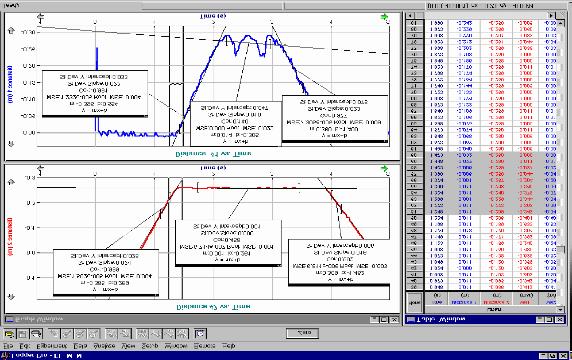This screenshot has width=572, height=360.
Task: Click the down arrow beside bottom graph y-axis
Action: point(11,297)
